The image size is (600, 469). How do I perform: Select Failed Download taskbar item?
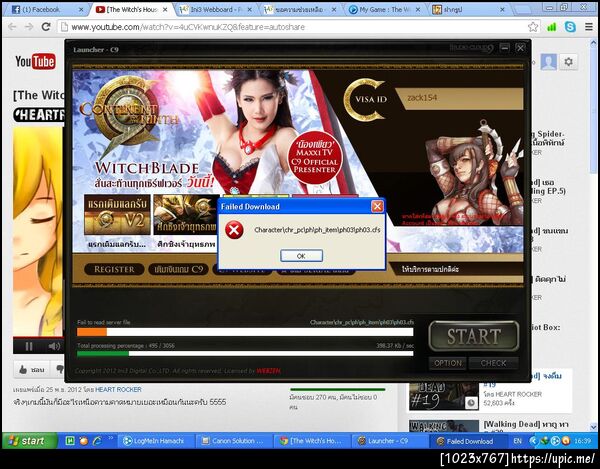coord(468,441)
